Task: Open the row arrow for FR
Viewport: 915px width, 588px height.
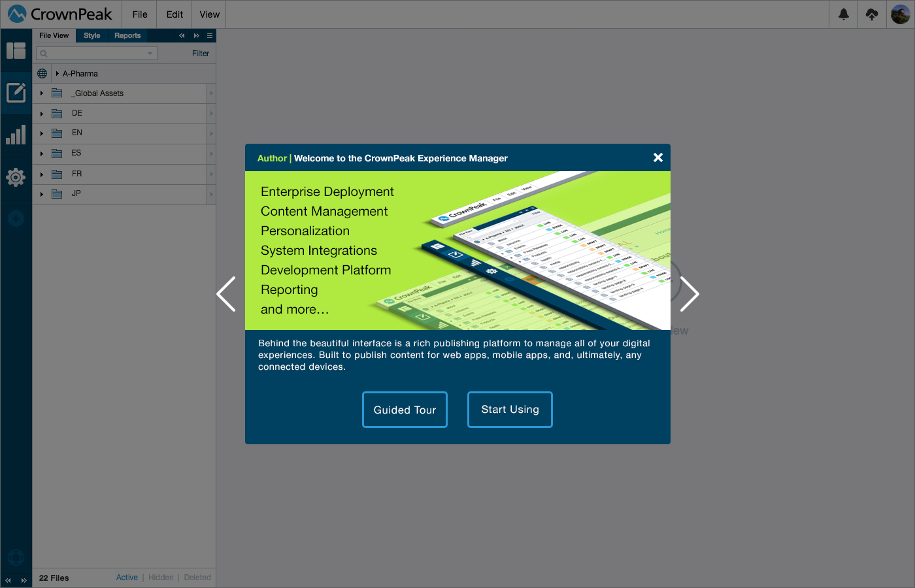Action: (x=211, y=174)
